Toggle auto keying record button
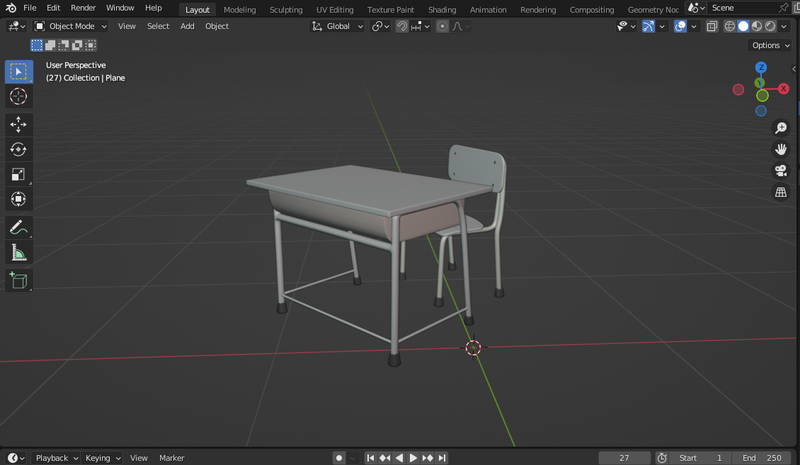Image resolution: width=800 pixels, height=465 pixels. click(339, 458)
